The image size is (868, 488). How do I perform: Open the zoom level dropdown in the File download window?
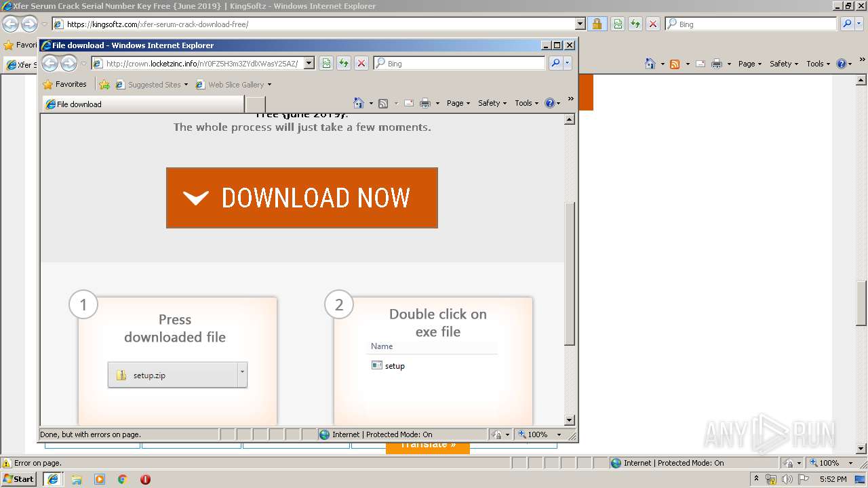click(559, 434)
